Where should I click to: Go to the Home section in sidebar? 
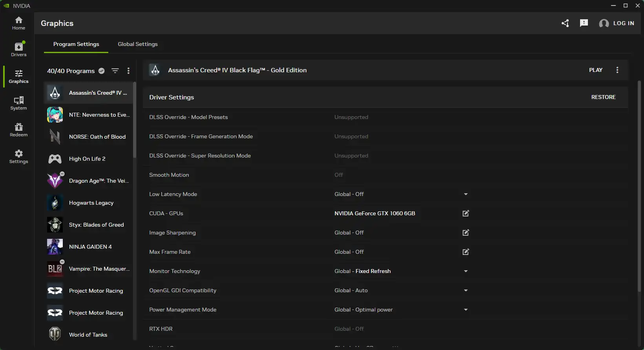coord(18,23)
